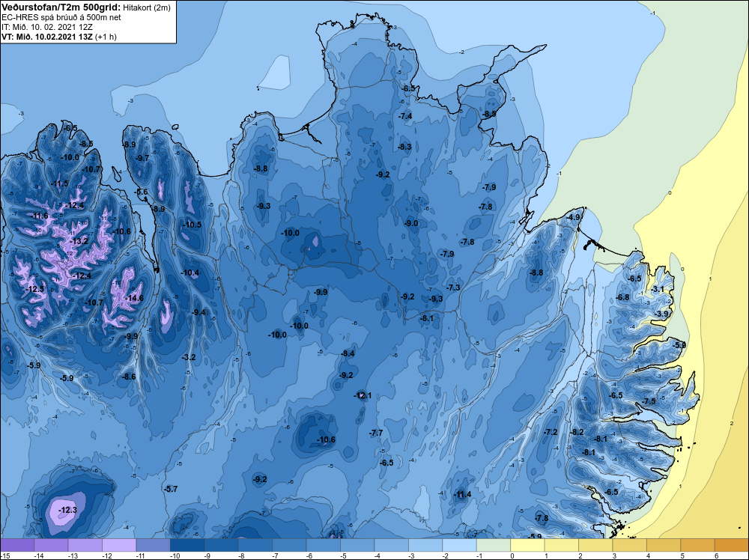Select the -4.9 temperature label

pyautogui.click(x=573, y=217)
